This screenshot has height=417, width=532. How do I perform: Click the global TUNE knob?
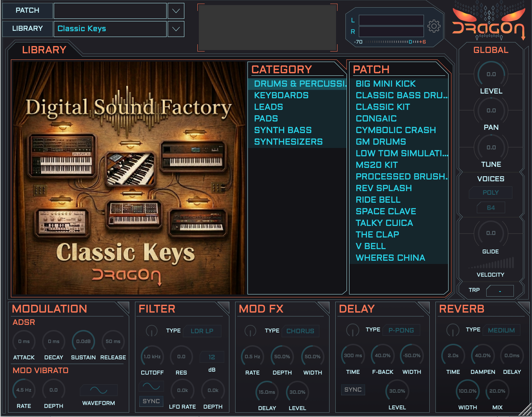[491, 148]
